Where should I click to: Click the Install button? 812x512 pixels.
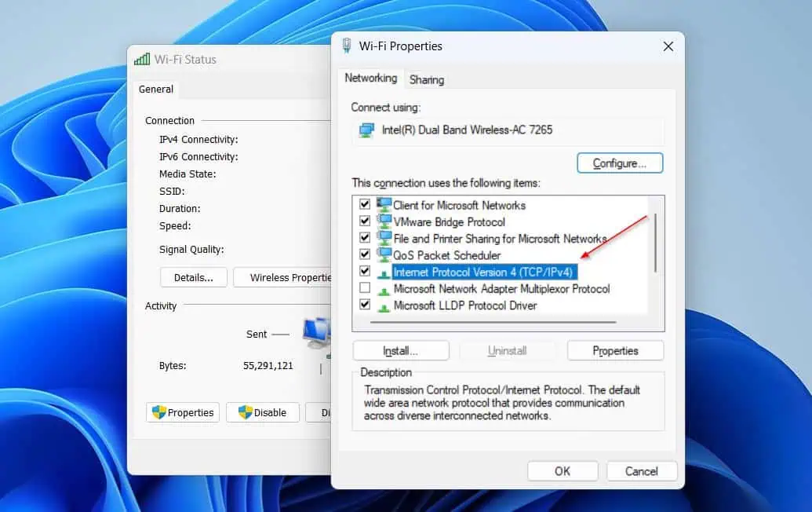401,351
